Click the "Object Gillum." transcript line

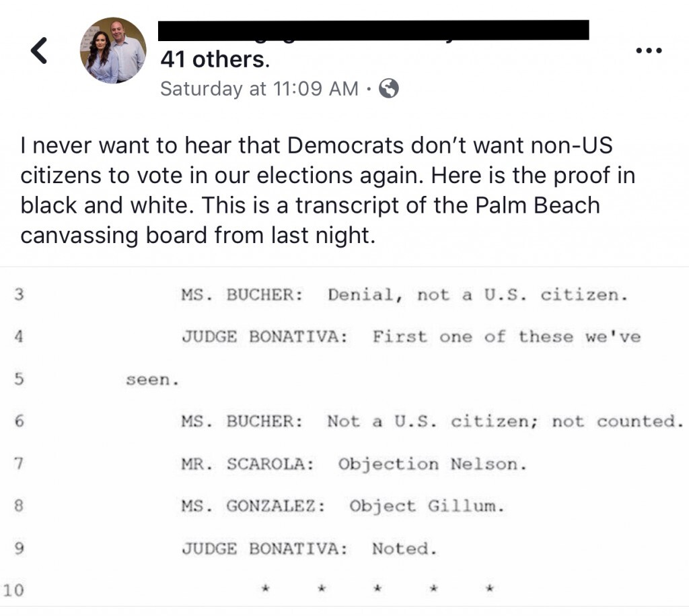coord(426,506)
